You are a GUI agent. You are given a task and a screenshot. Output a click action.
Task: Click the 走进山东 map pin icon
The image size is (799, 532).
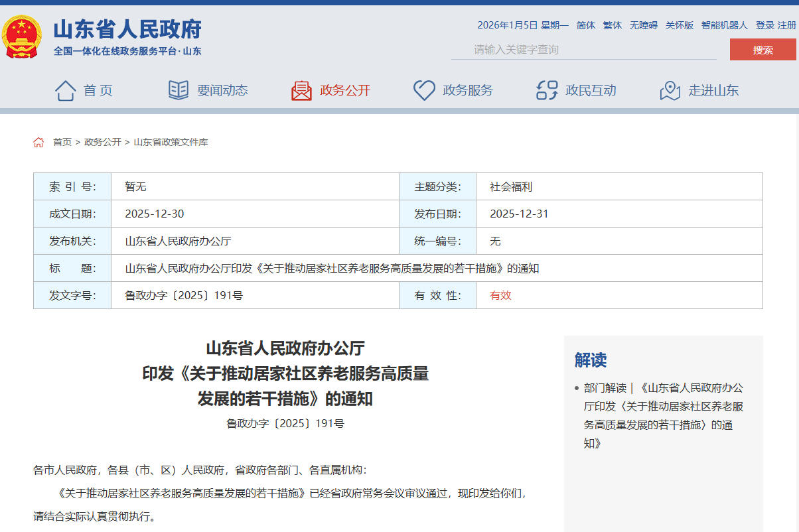(x=670, y=90)
